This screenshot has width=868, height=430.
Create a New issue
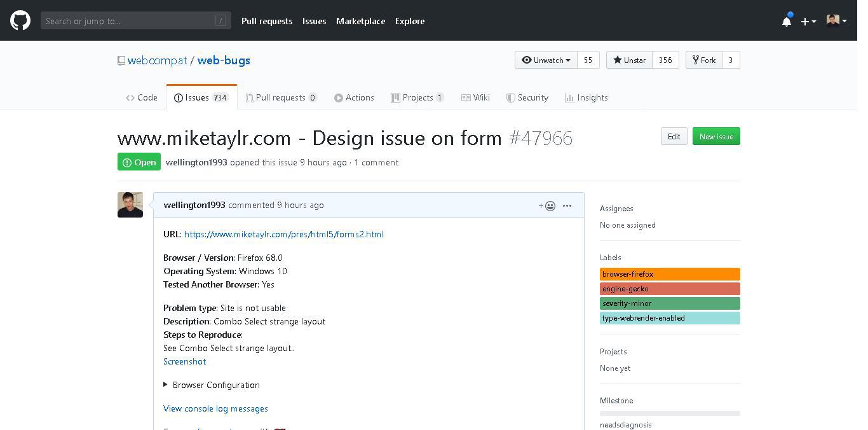716,136
